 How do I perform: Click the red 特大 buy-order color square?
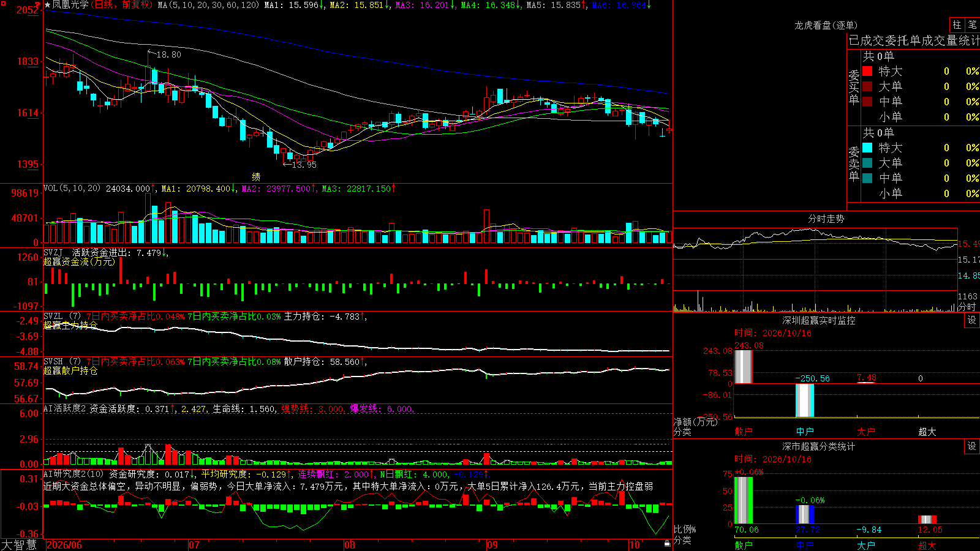pyautogui.click(x=867, y=71)
